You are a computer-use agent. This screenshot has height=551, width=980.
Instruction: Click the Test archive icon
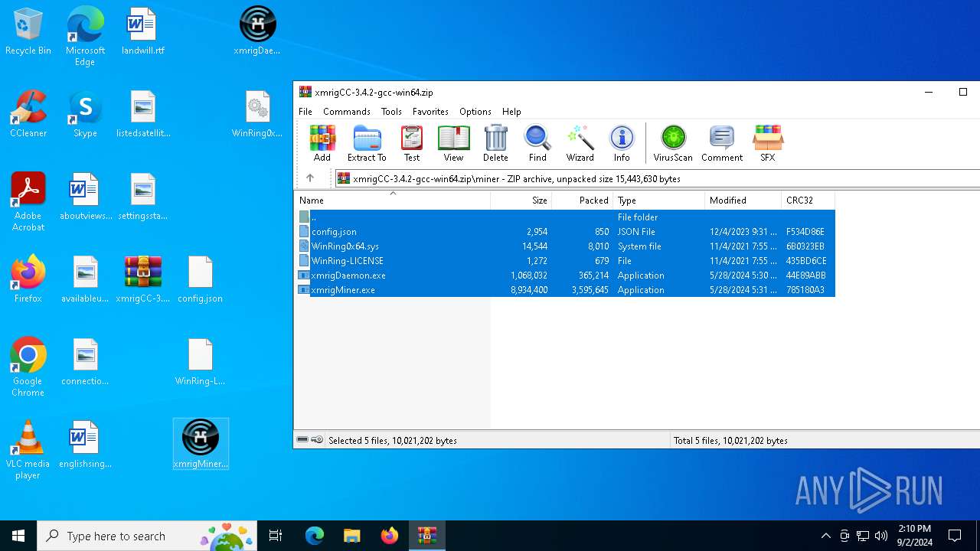(x=412, y=143)
